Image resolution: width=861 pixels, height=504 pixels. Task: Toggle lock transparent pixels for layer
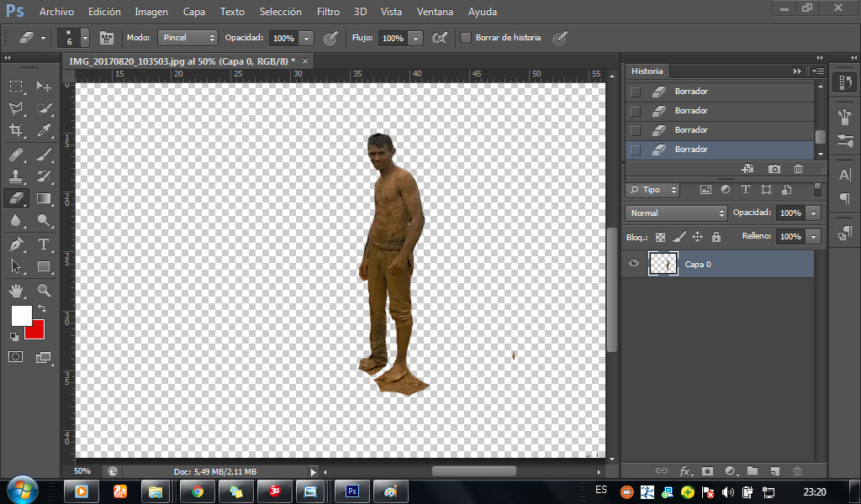click(x=661, y=237)
